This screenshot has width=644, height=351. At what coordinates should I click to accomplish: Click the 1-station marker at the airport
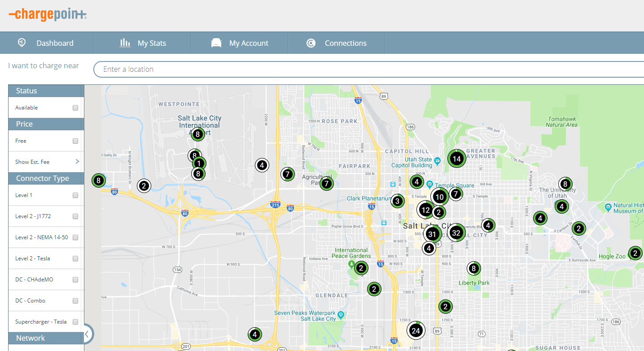point(199,164)
